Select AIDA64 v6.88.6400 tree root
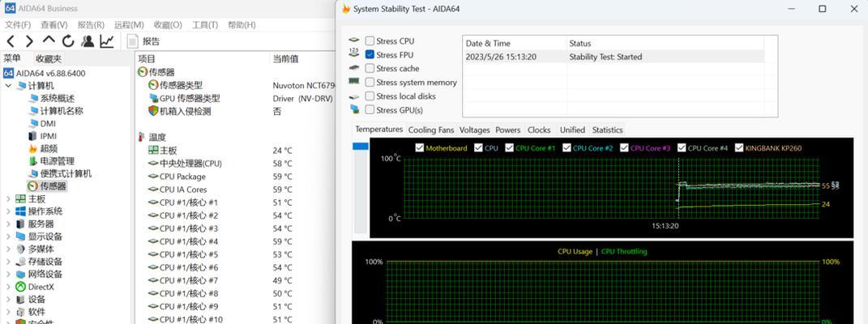This screenshot has width=868, height=324. tap(45, 73)
